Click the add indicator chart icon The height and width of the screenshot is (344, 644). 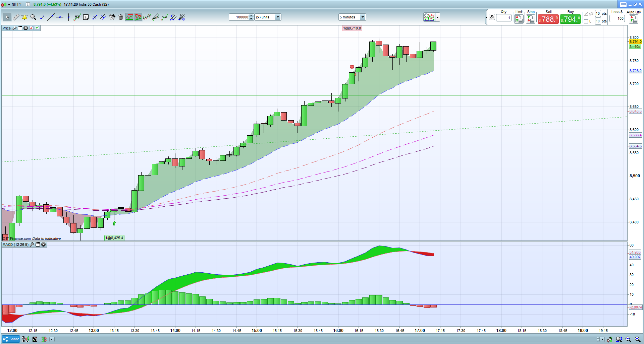pyautogui.click(x=429, y=17)
